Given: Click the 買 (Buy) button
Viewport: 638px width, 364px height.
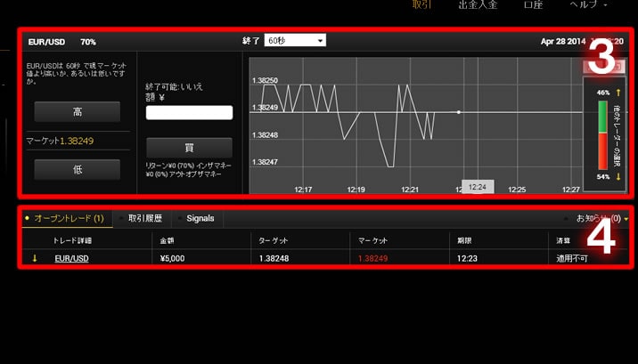Looking at the screenshot, I should point(189,148).
